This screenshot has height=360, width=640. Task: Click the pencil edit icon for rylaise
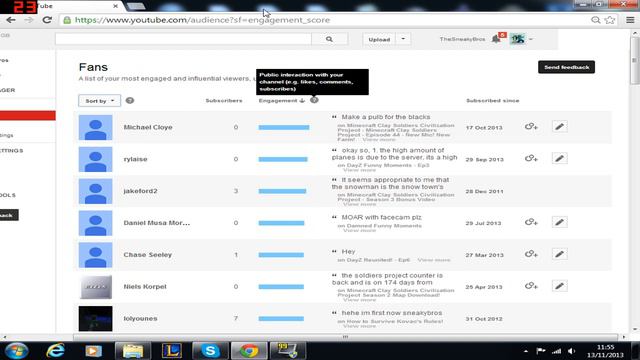pos(560,158)
